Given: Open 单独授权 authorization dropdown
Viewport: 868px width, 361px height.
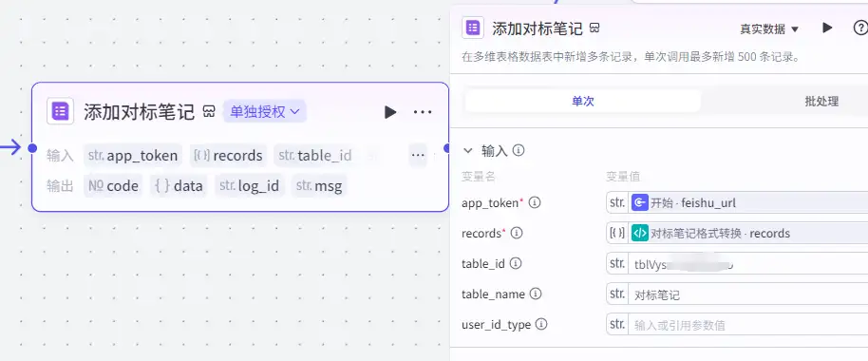Looking at the screenshot, I should tap(265, 112).
